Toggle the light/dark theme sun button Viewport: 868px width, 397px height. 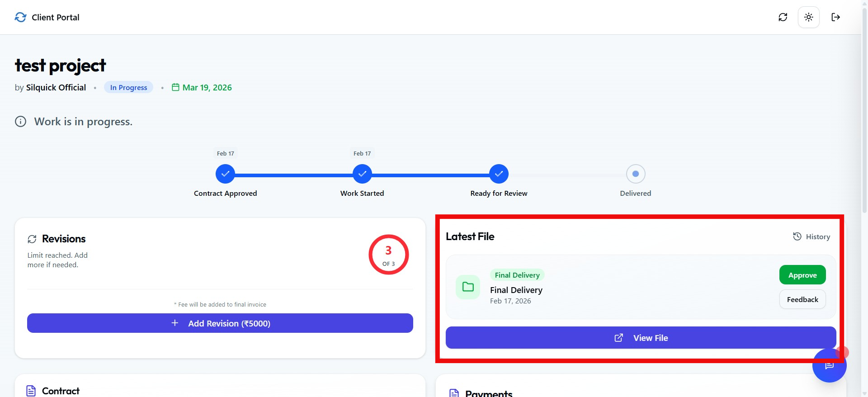point(808,17)
